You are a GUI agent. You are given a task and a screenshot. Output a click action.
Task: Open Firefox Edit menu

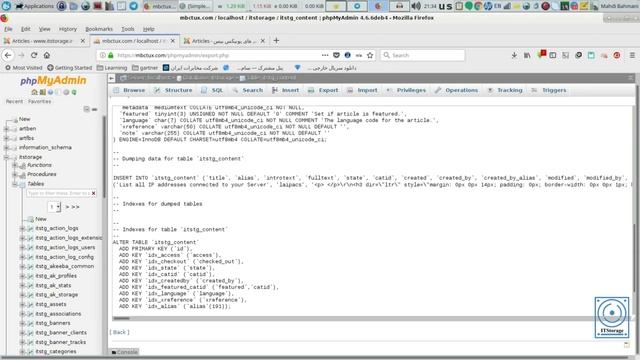26,29
